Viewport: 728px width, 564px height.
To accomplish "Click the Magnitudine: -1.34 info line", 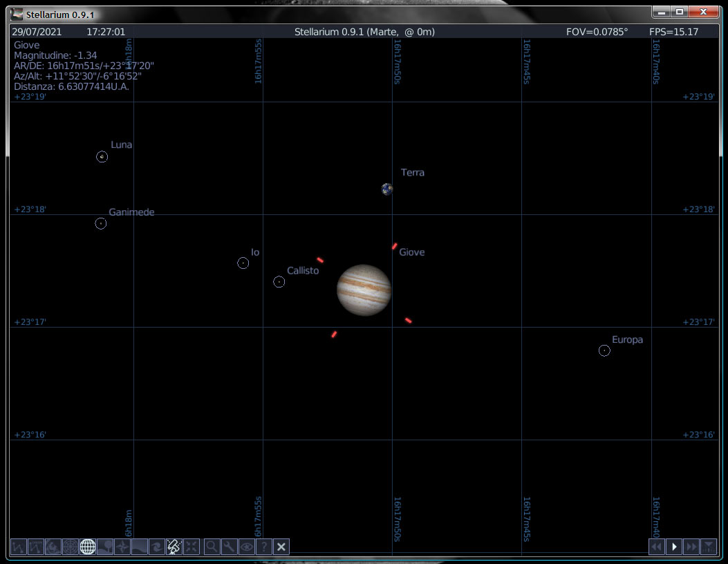I will point(55,56).
